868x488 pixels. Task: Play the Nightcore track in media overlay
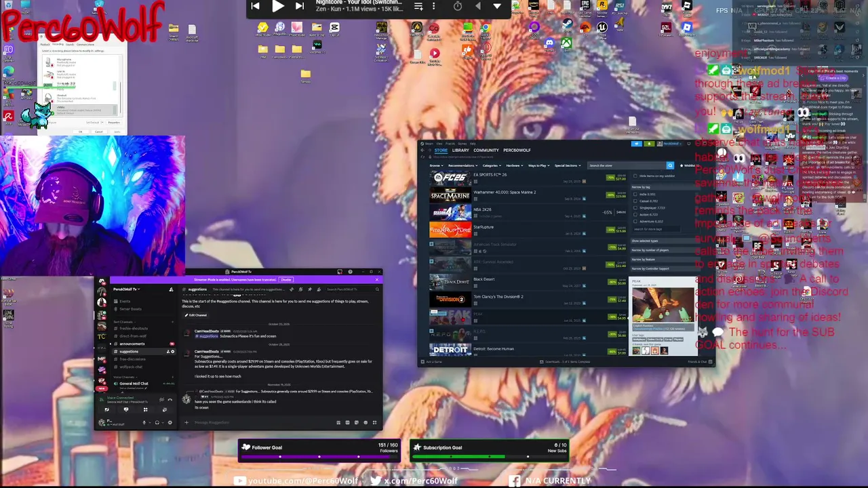point(278,6)
